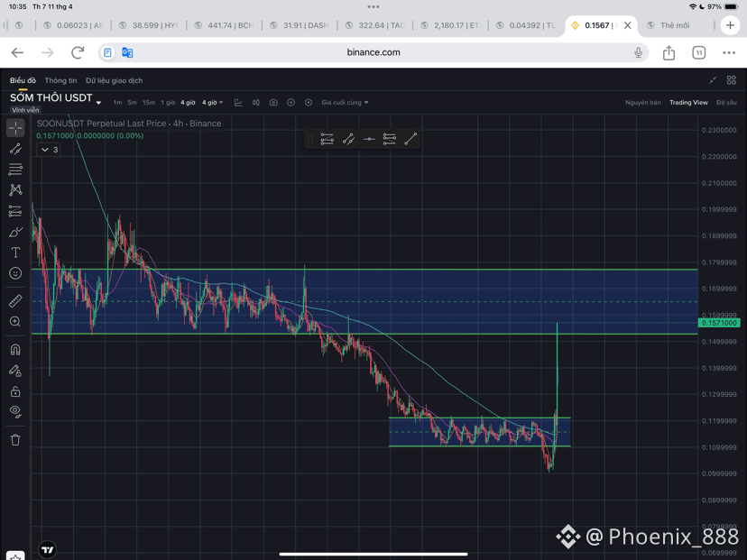The image size is (747, 560).
Task: Open the Thông tin tab
Action: (x=60, y=80)
